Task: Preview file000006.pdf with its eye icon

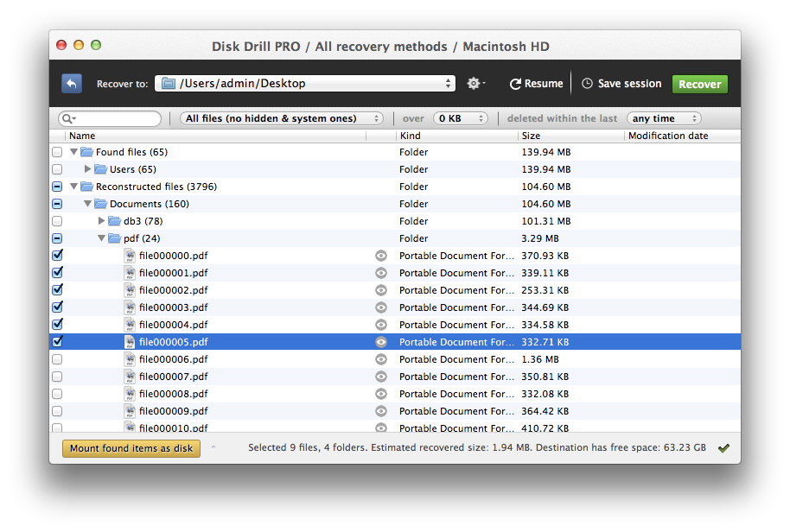Action: click(381, 359)
